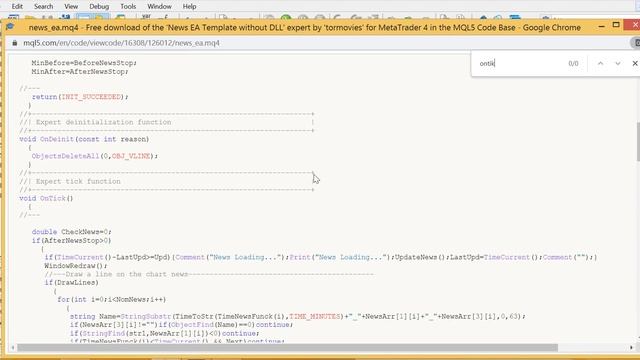Viewport: 640px width, 360px height.
Task: Open the Edit menu in MetaEditor
Action: click(x=17, y=7)
